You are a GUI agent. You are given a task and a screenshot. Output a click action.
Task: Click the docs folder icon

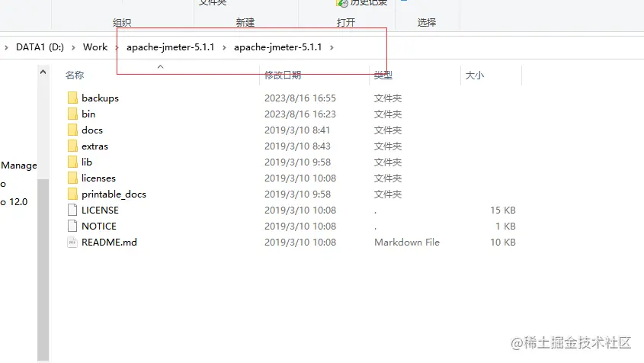coord(72,130)
